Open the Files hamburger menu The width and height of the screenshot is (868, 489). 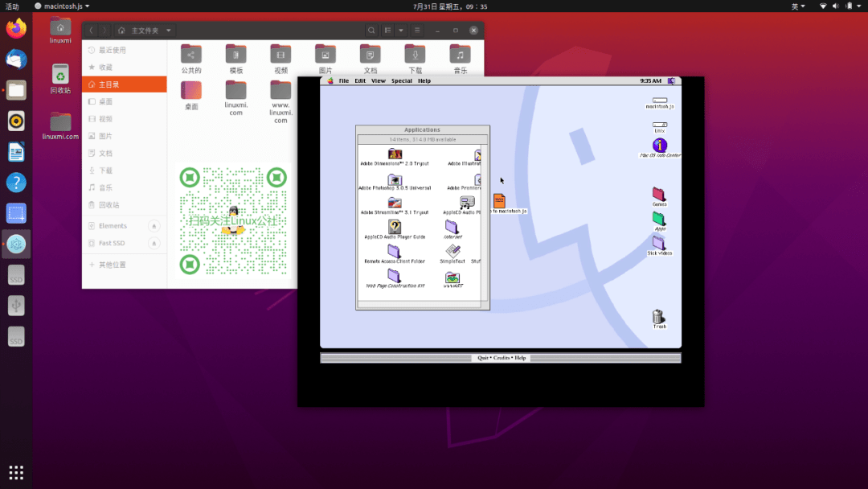point(417,31)
